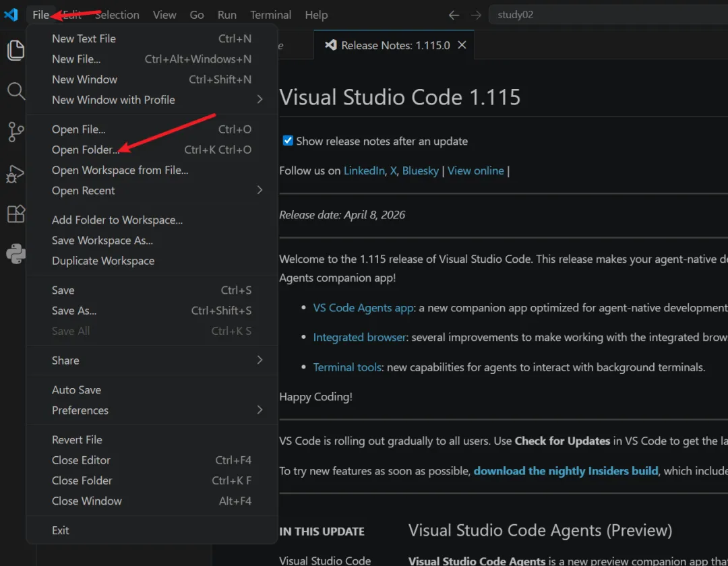Open the Extensions view
The height and width of the screenshot is (566, 728).
pos(16,214)
